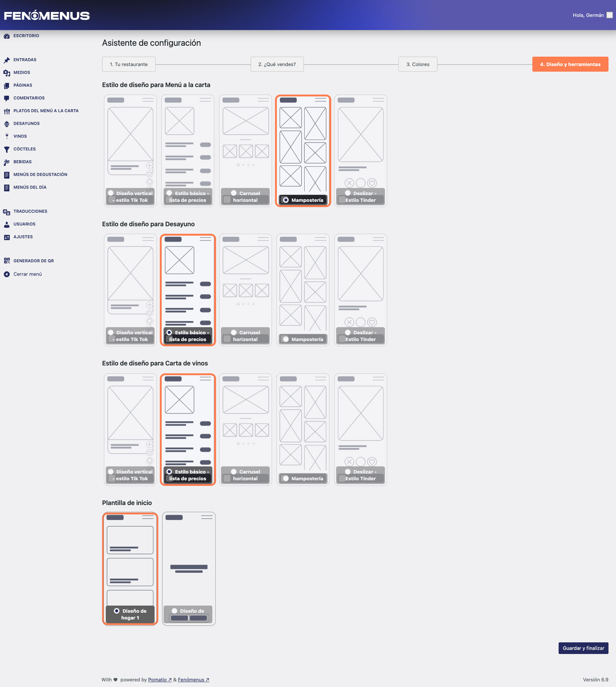Screen dimensions: 616x687
Task: Open Entradas via its pin icon
Action: pyautogui.click(x=6, y=60)
